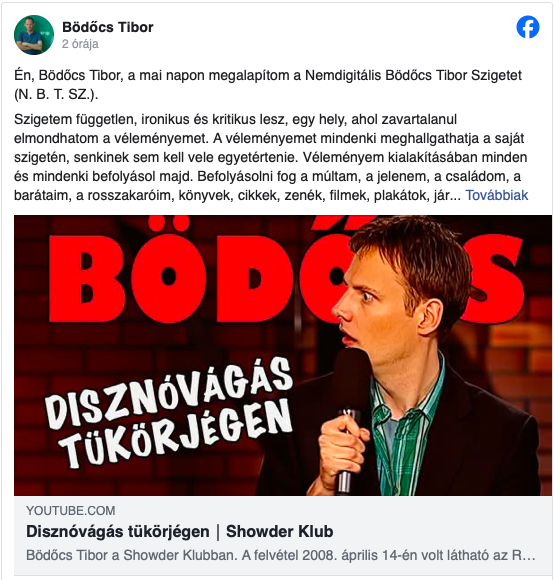
Task: Expand the post with 'Továbbiak'
Action: [x=497, y=195]
